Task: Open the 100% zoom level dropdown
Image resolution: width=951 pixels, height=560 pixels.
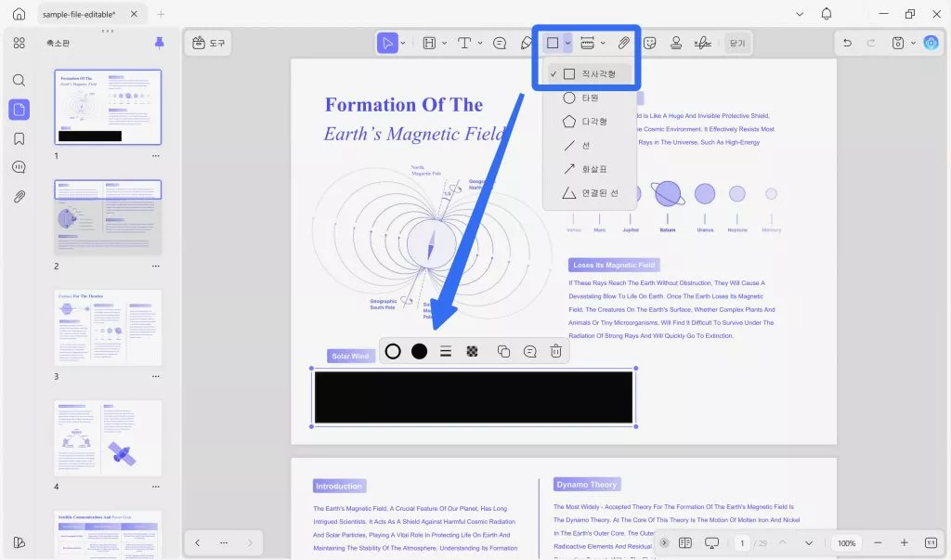Action: (847, 543)
